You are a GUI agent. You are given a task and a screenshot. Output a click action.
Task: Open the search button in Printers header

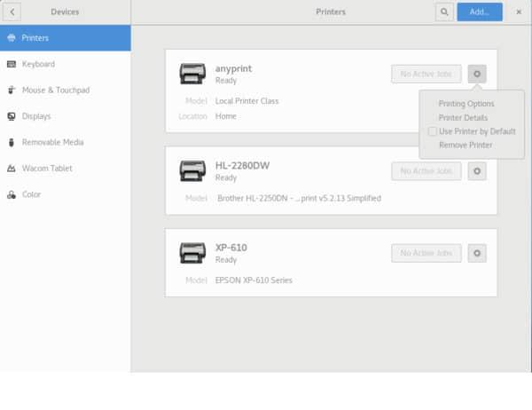coord(443,12)
